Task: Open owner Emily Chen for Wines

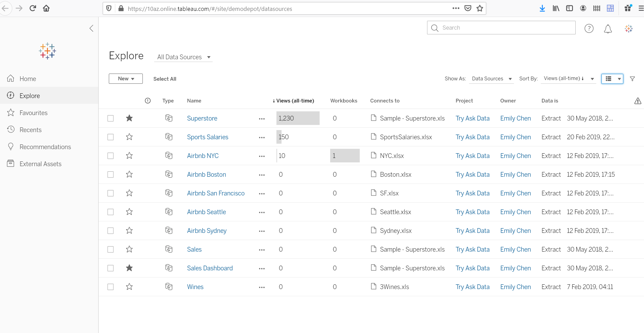Action: tap(515, 287)
